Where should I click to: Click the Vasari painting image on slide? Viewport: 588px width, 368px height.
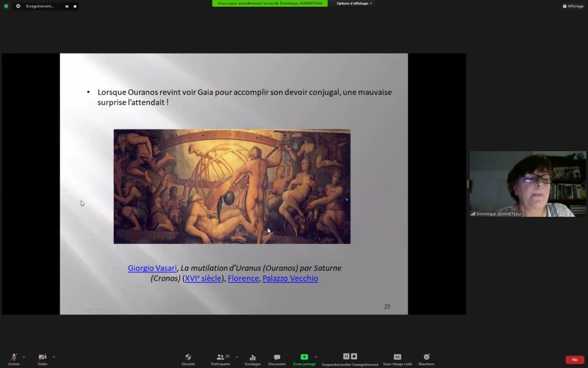pos(232,187)
